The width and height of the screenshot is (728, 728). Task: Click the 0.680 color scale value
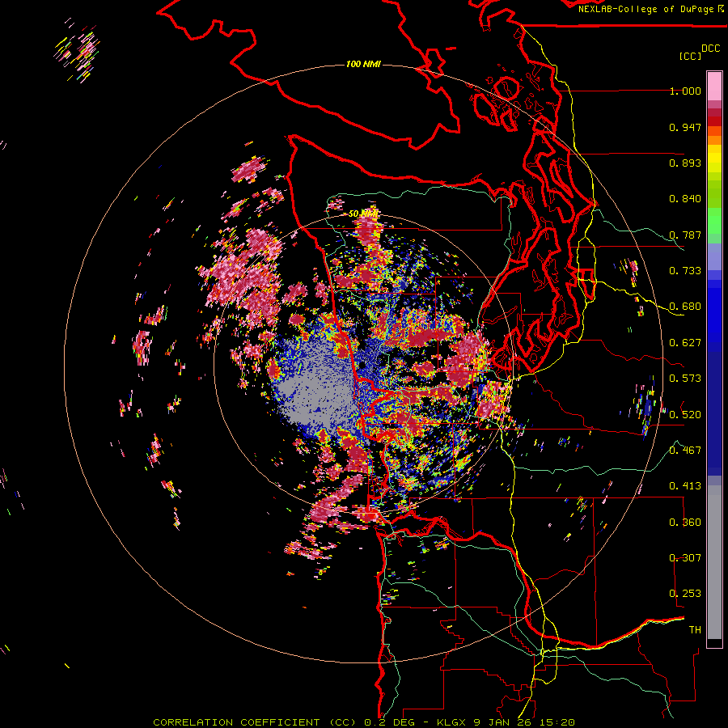click(685, 307)
